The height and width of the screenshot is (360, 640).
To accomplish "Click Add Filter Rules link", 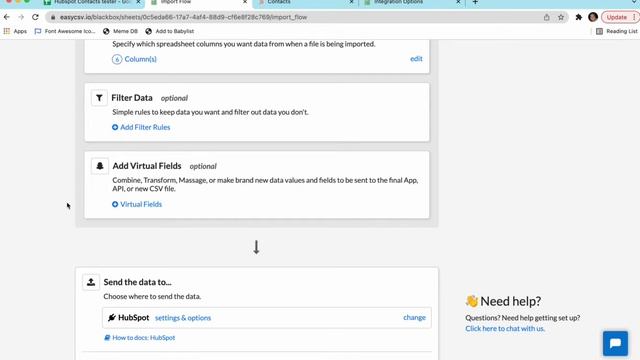I will tap(141, 127).
